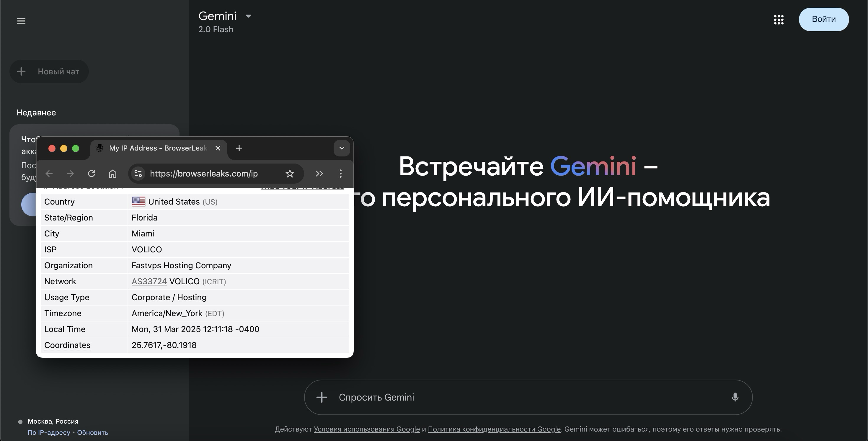Click the plus attachment icon in prompt box
The width and height of the screenshot is (868, 441).
tap(322, 397)
